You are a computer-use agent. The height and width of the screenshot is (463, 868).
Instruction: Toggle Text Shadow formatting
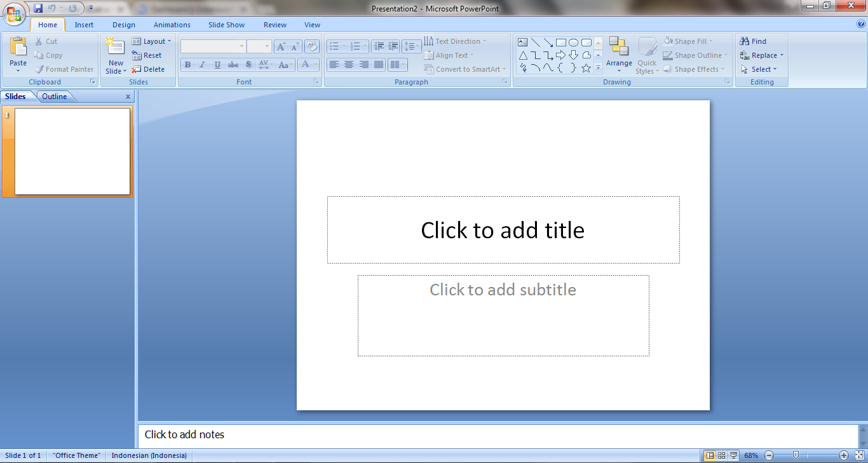click(248, 65)
